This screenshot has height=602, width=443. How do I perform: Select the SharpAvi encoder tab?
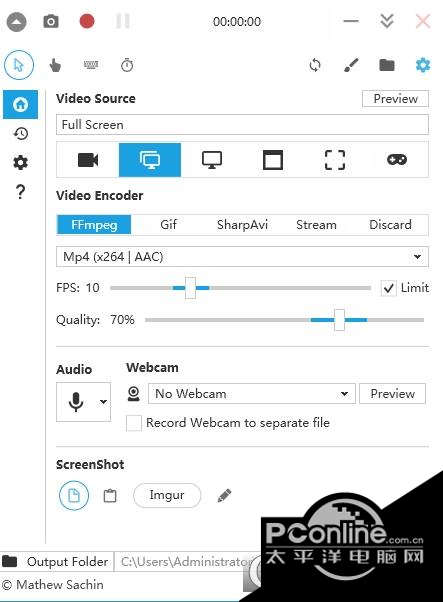[242, 225]
